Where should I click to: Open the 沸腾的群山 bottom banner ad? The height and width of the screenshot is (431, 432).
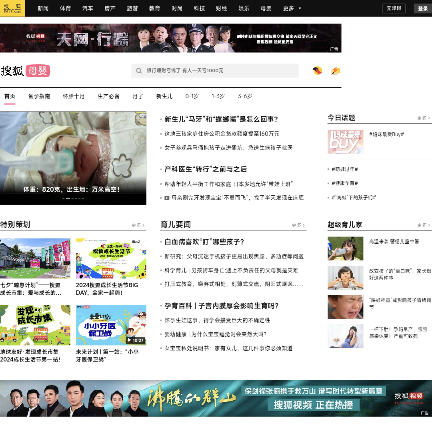(216, 398)
